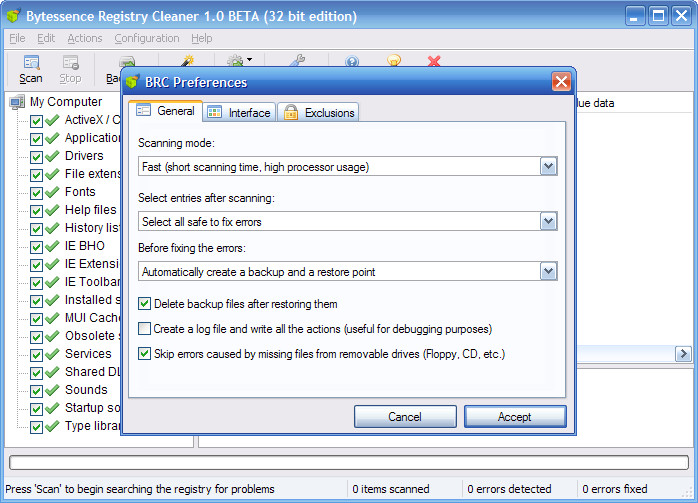
Task: Click the green check icon beside Help files
Action: (52, 210)
